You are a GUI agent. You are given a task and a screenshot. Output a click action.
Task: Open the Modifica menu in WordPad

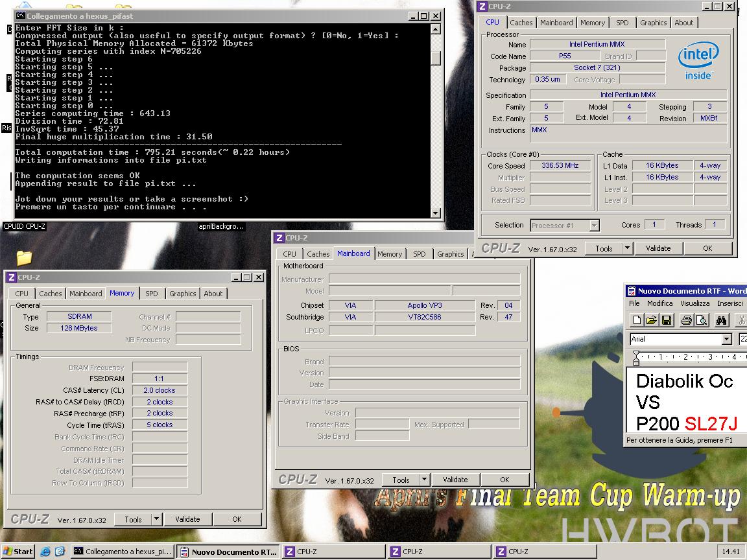click(660, 303)
